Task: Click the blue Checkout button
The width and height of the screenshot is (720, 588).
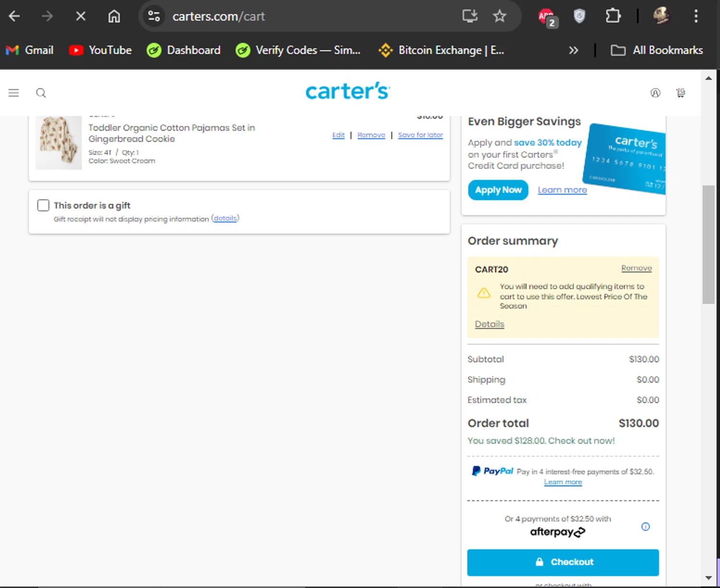Action: pos(563,562)
